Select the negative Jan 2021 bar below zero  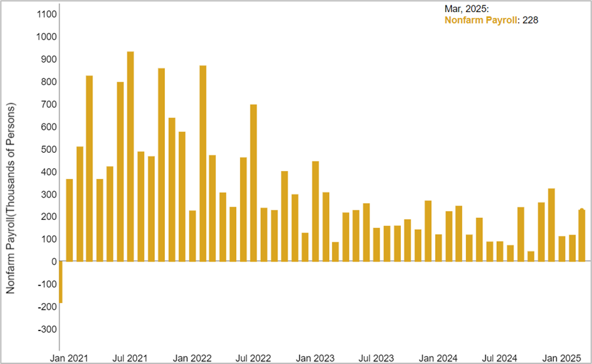coord(61,282)
